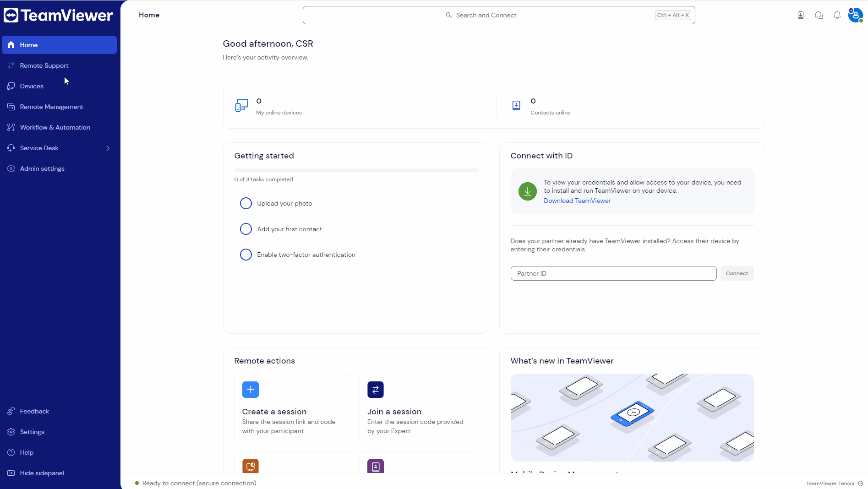
Task: Click the TeamViewer Tensor shield icon
Action: pos(861,484)
